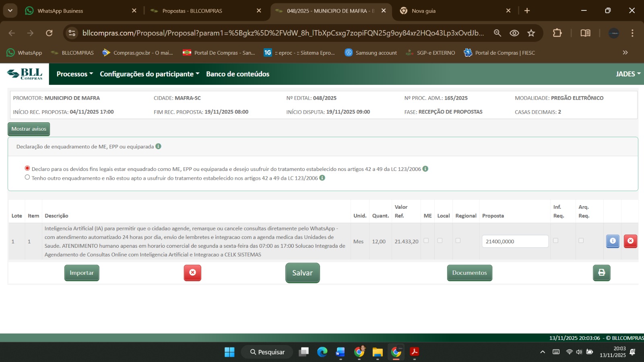Open Banco de conteúdos menu item
The height and width of the screenshot is (362, 644).
pyautogui.click(x=237, y=74)
